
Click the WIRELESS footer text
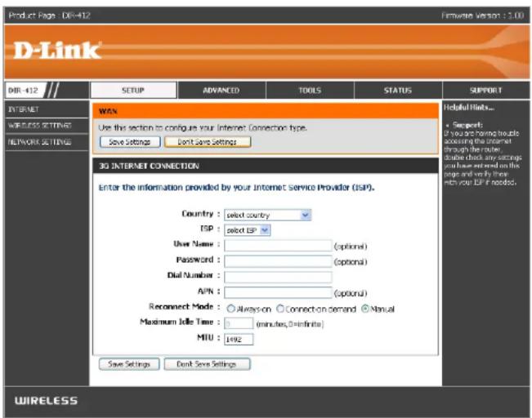46,401
